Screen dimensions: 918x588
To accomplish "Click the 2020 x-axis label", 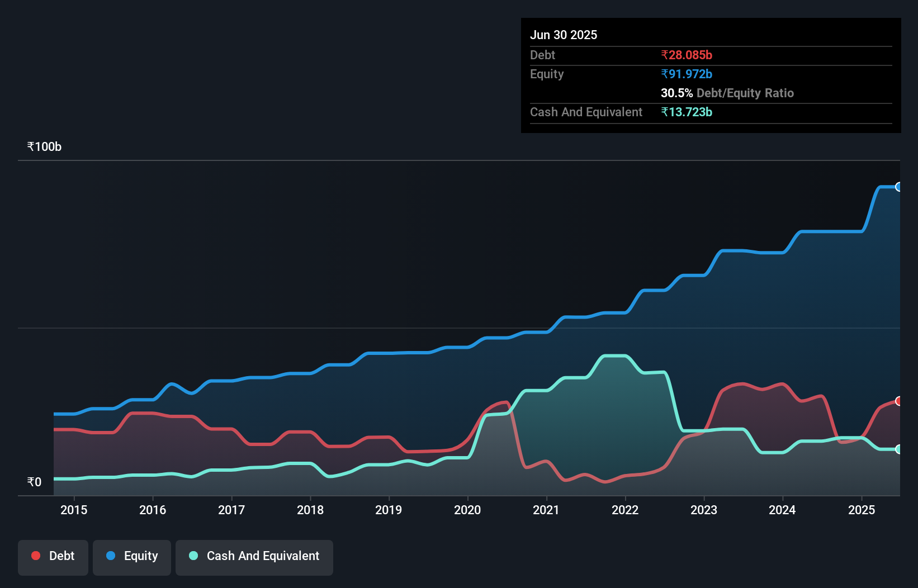I will 467,510.
